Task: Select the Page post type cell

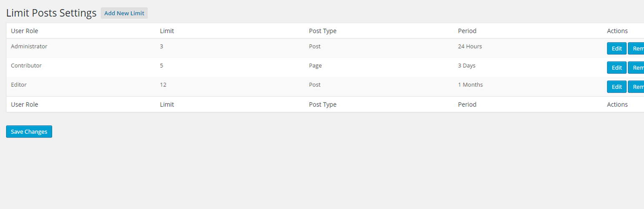Action: (x=315, y=66)
